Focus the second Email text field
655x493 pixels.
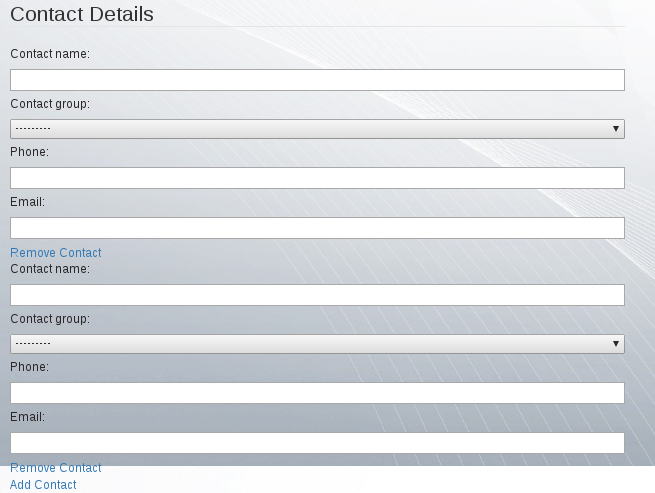click(x=317, y=443)
